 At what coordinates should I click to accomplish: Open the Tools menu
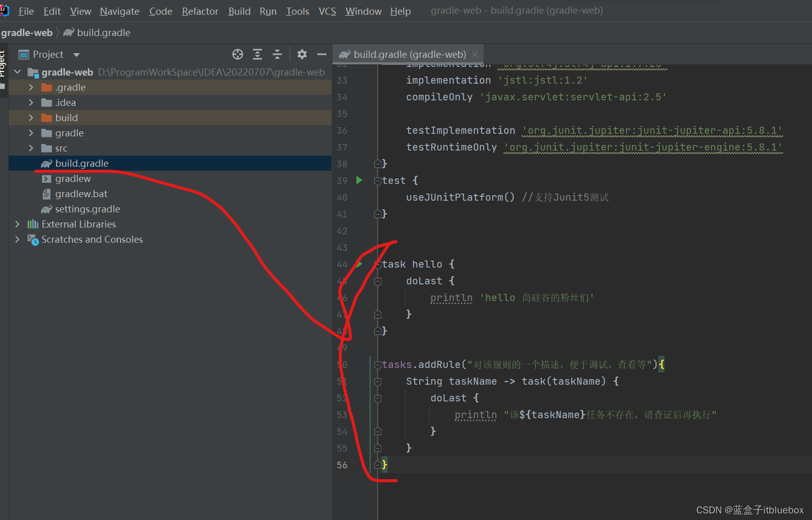tap(298, 11)
